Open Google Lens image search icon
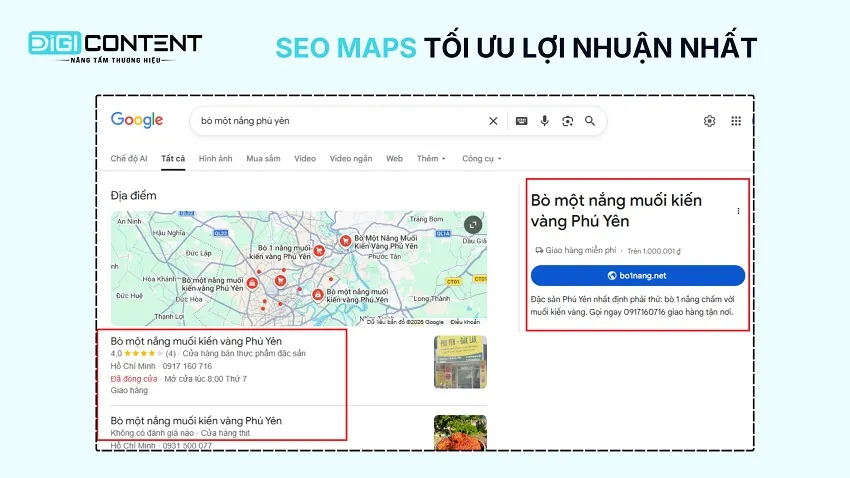The width and height of the screenshot is (850, 478). click(x=568, y=121)
